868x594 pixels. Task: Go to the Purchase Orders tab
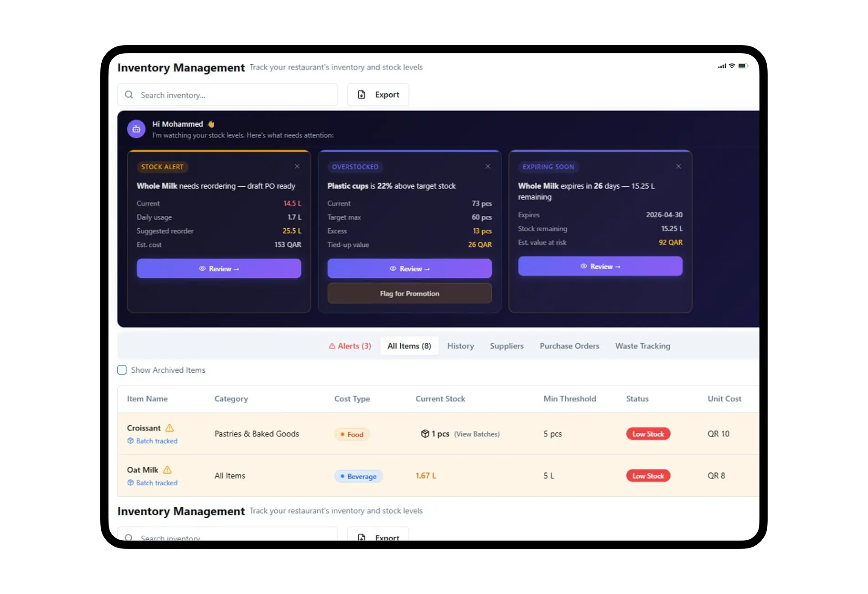569,346
